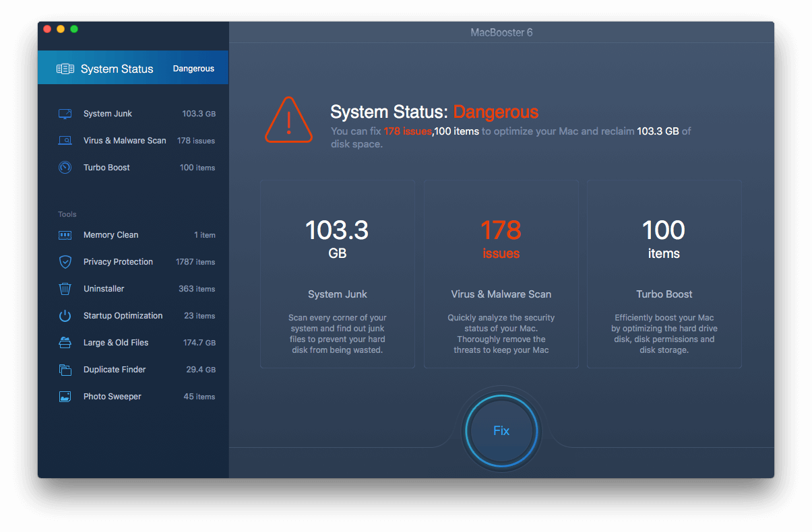Select the Turbo Boost 100 items card
Image resolution: width=812 pixels, height=532 pixels.
coord(664,274)
